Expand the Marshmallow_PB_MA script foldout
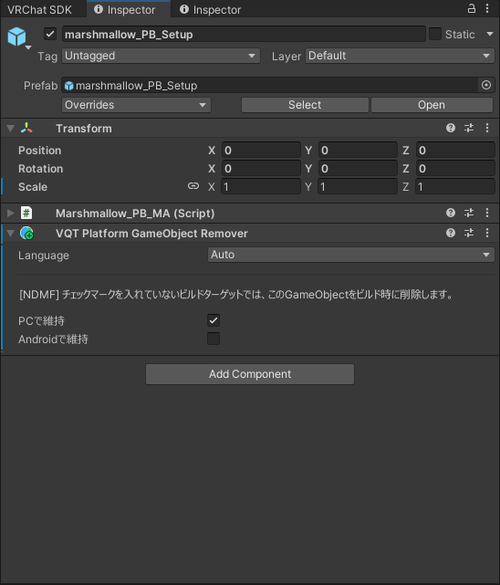Viewport: 500px width, 585px height. click(x=10, y=213)
